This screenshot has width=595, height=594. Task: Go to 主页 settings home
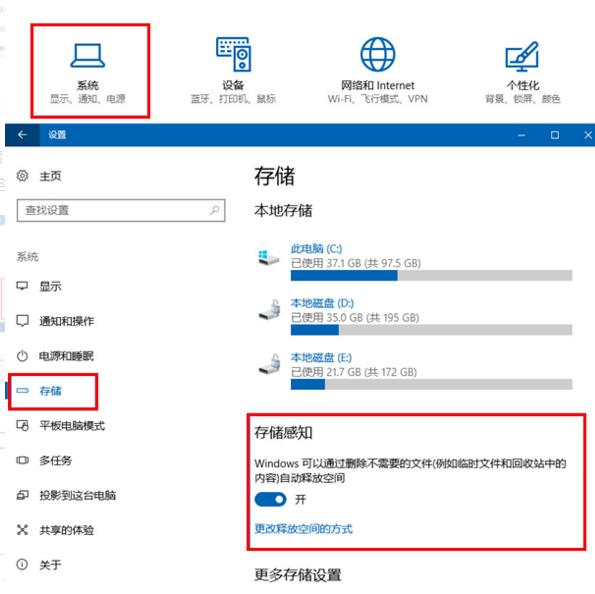point(50,176)
